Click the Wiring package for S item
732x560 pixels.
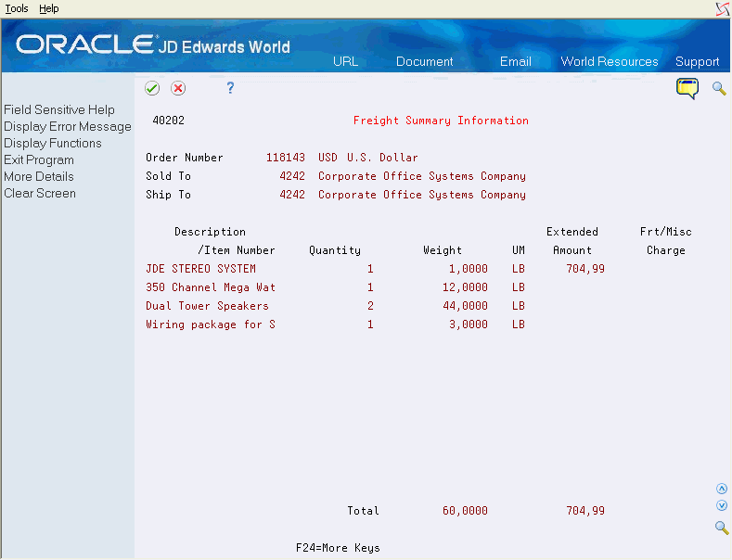click(211, 325)
